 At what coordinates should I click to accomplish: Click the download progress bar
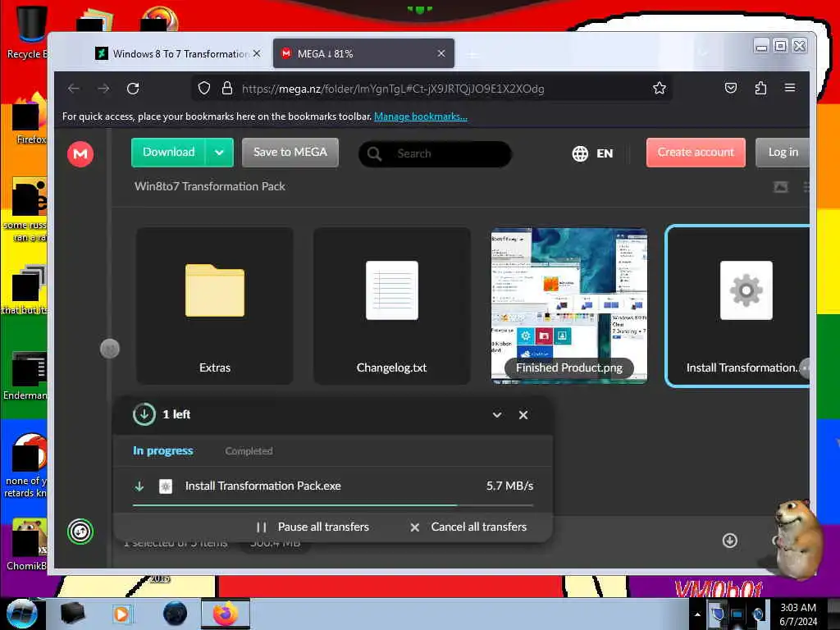tap(333, 504)
